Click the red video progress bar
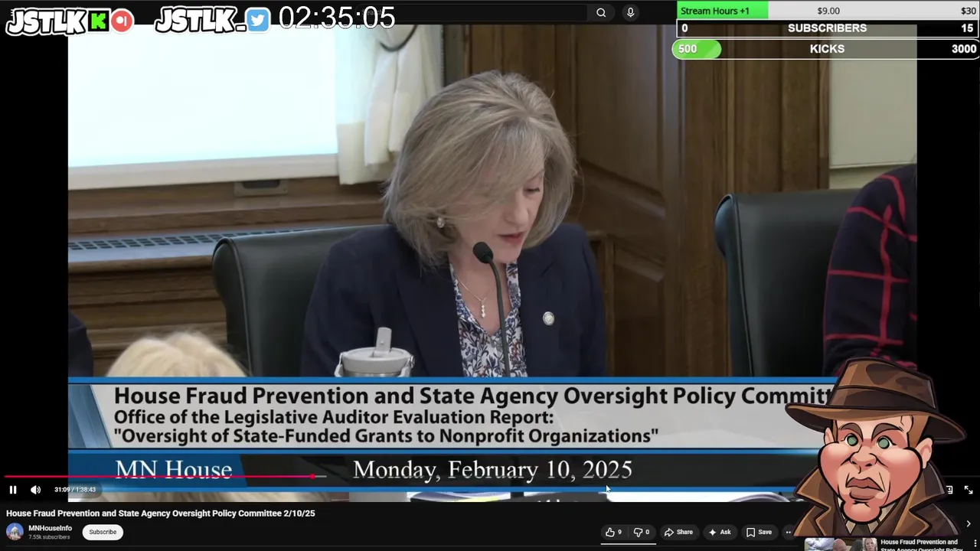The height and width of the screenshot is (551, 980). click(161, 477)
